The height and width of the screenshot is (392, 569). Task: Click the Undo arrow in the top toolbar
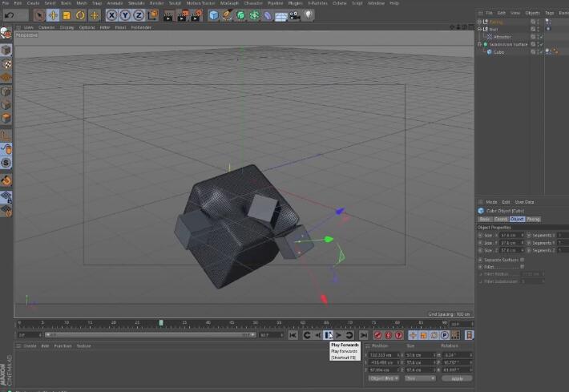[x=10, y=15]
